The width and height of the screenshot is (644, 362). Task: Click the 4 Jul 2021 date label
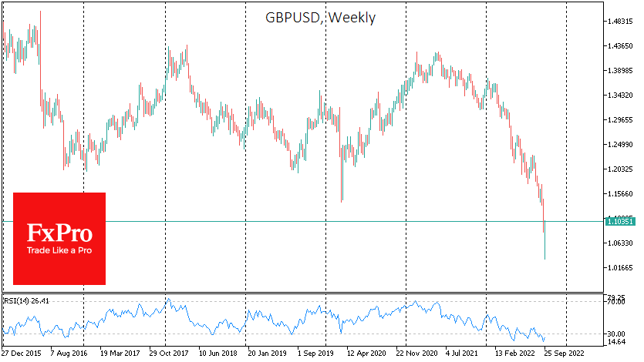click(462, 353)
